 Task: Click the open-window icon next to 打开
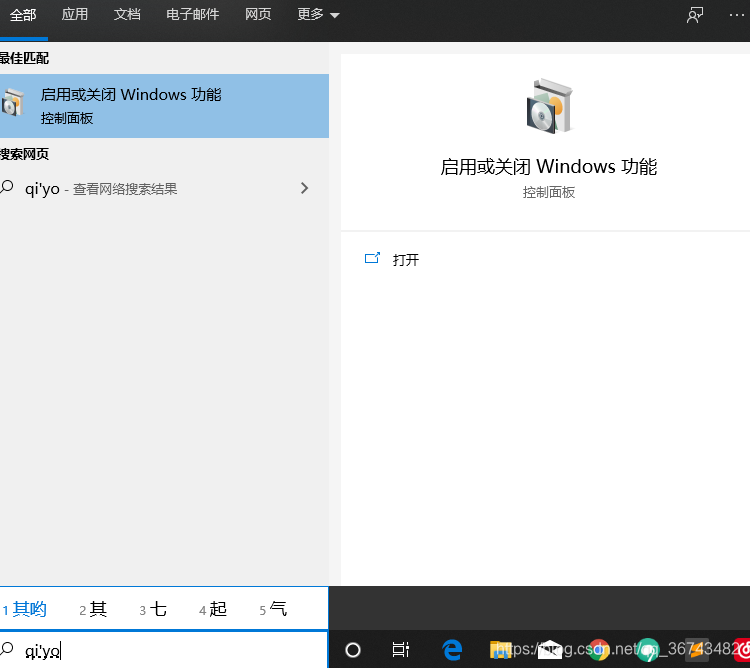(x=372, y=258)
